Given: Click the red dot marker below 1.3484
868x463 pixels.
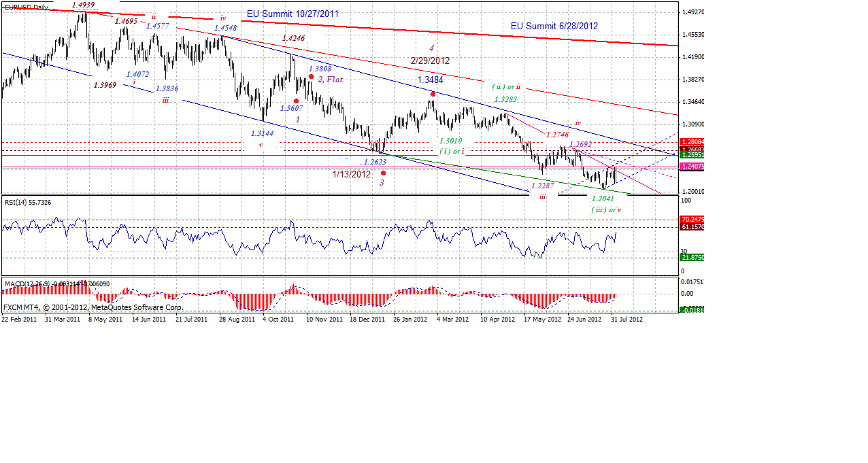Looking at the screenshot, I should tap(432, 94).
